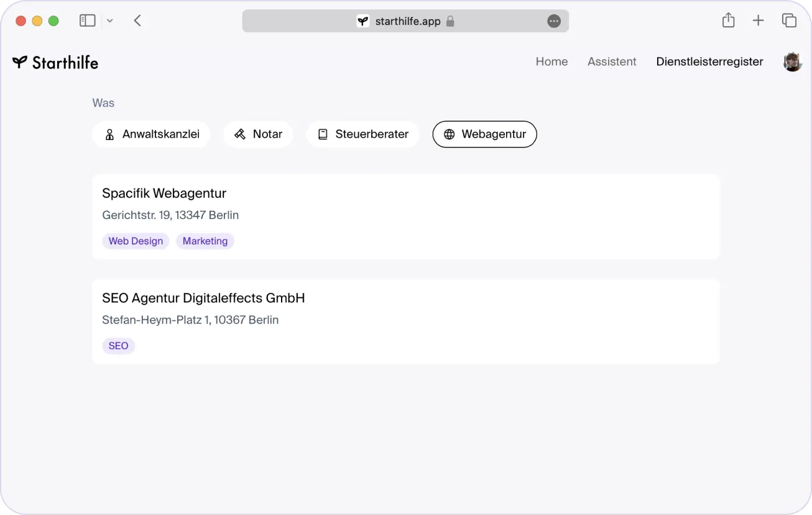The image size is (812, 515).
Task: Go back with the back arrow
Action: point(137,21)
